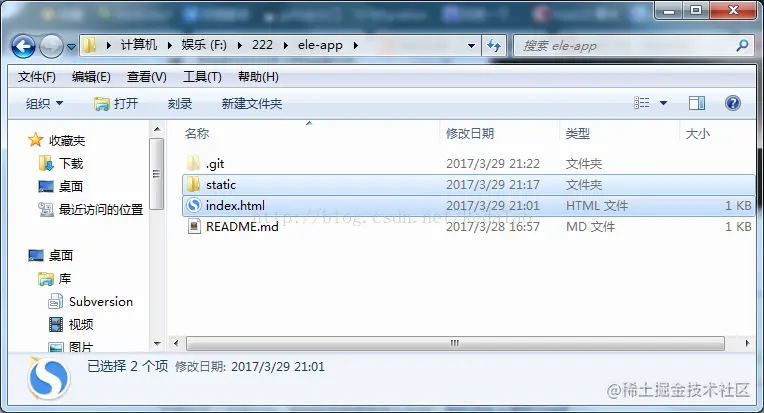This screenshot has width=764, height=413.
Task: Click the 刻录 button
Action: click(x=180, y=103)
